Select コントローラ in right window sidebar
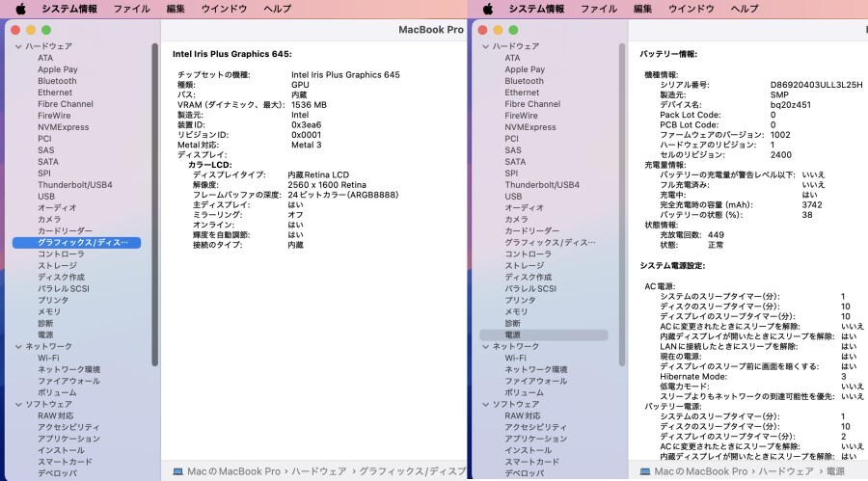This screenshot has height=481, width=868. click(529, 254)
